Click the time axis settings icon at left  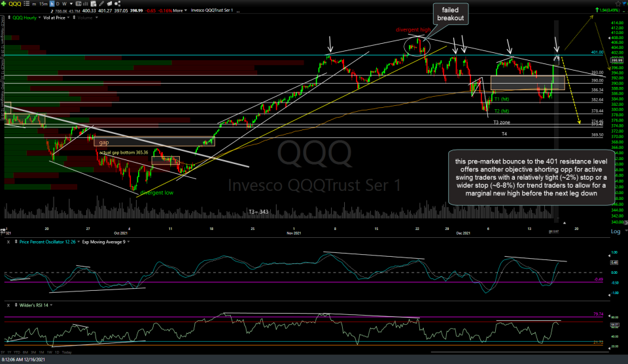tap(3, 231)
